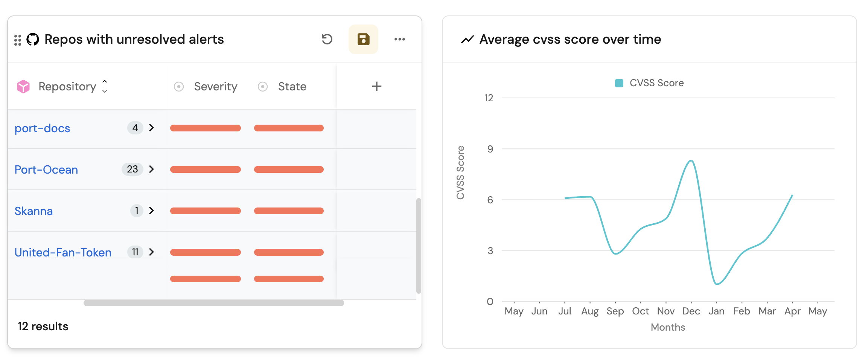
Task: Toggle the CVSS Score legend series
Action: tap(649, 83)
